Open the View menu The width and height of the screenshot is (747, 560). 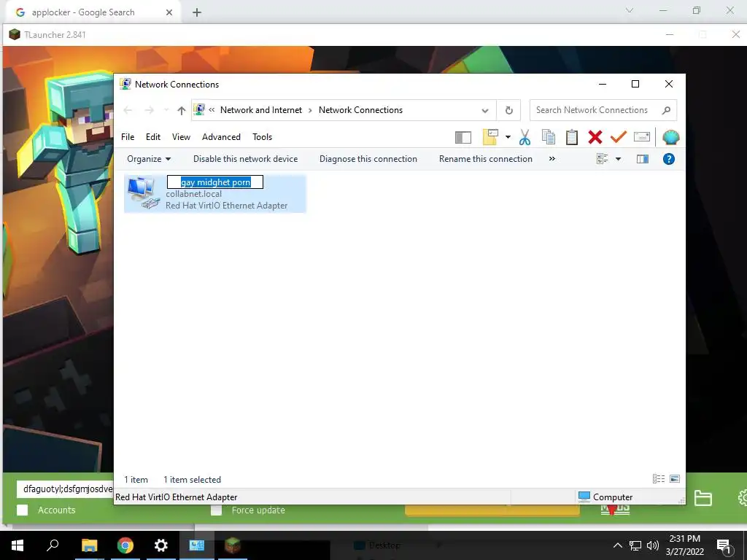[181, 137]
